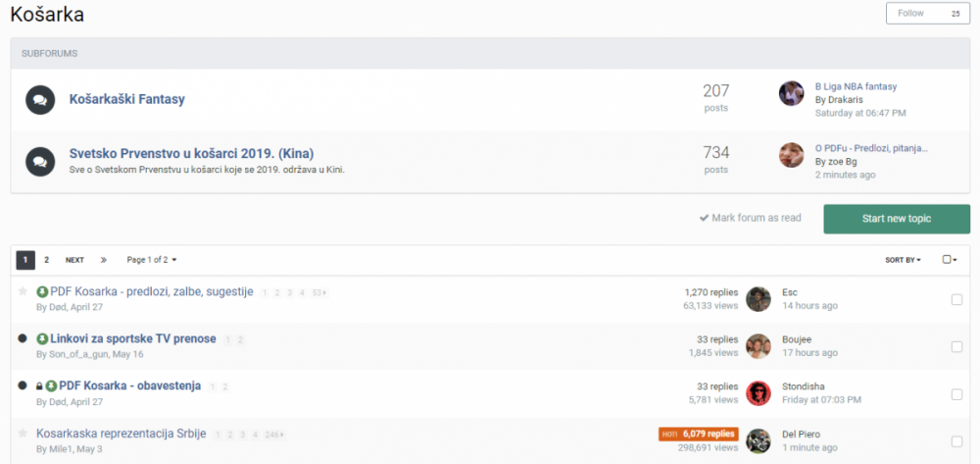Click Mark forum as read link
Screen dimensions: 980x464
pyautogui.click(x=750, y=218)
